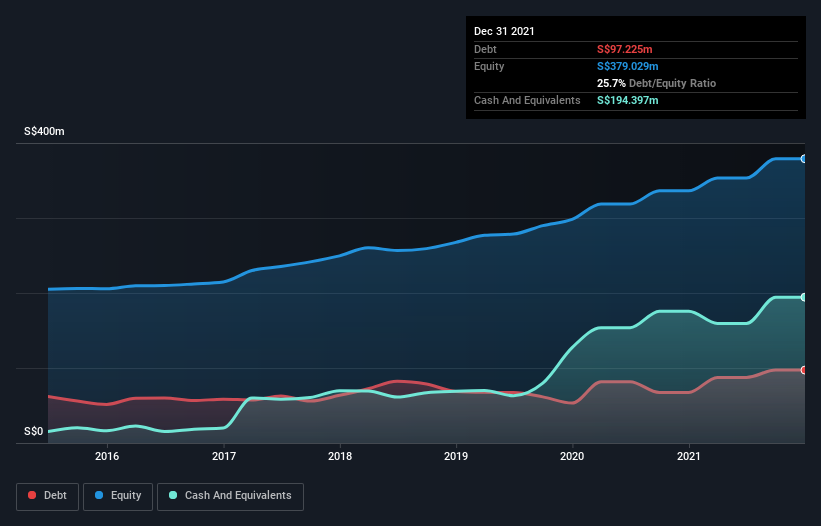Image resolution: width=821 pixels, height=526 pixels.
Task: Click the Dec 31 2021 tooltip date
Action: [x=504, y=31]
